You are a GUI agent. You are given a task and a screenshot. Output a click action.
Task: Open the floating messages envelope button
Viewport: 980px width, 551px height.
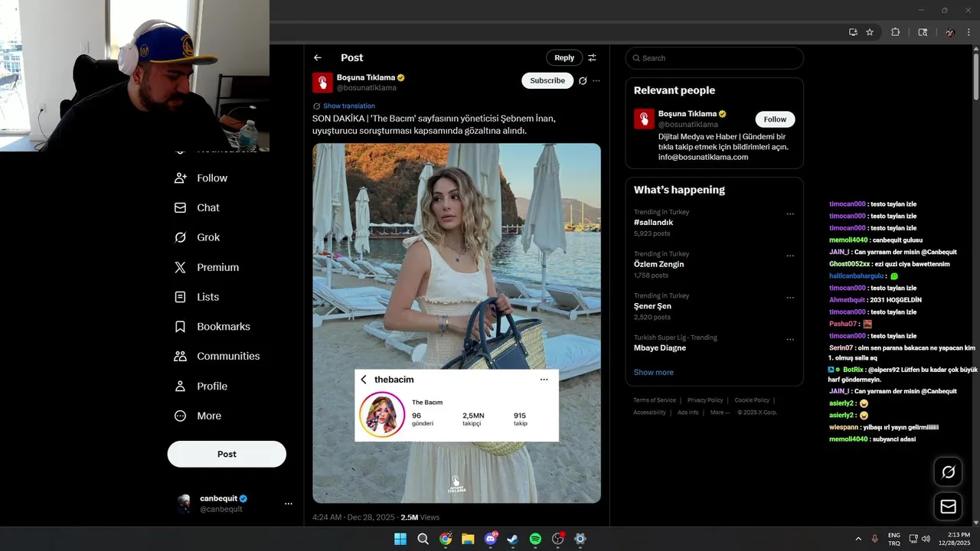point(948,507)
